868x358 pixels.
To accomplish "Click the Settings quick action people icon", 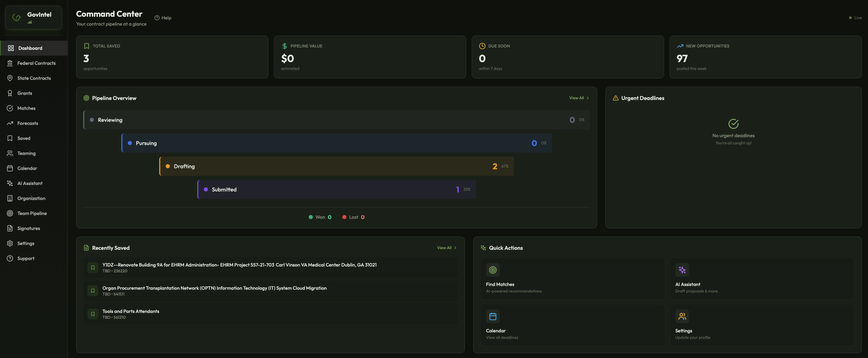I will click(x=682, y=316).
